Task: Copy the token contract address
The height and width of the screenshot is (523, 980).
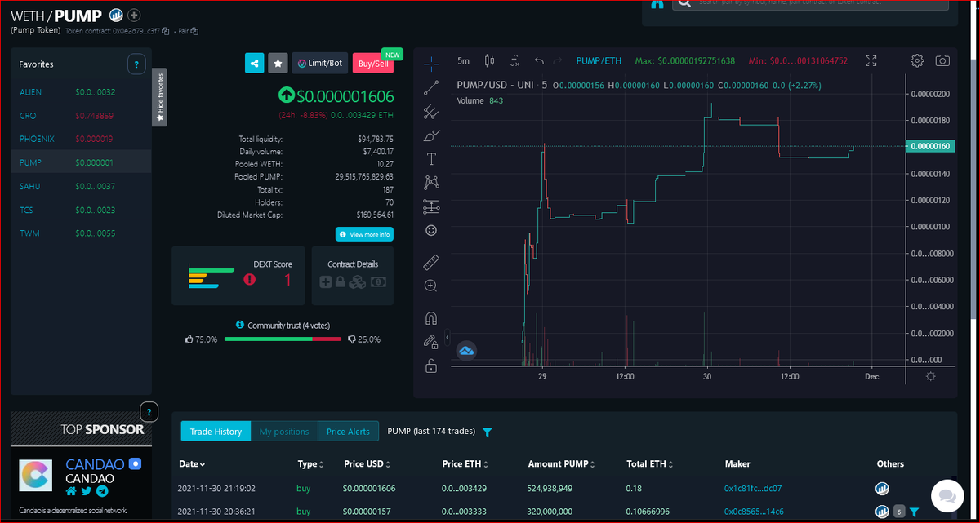Action: pyautogui.click(x=166, y=31)
